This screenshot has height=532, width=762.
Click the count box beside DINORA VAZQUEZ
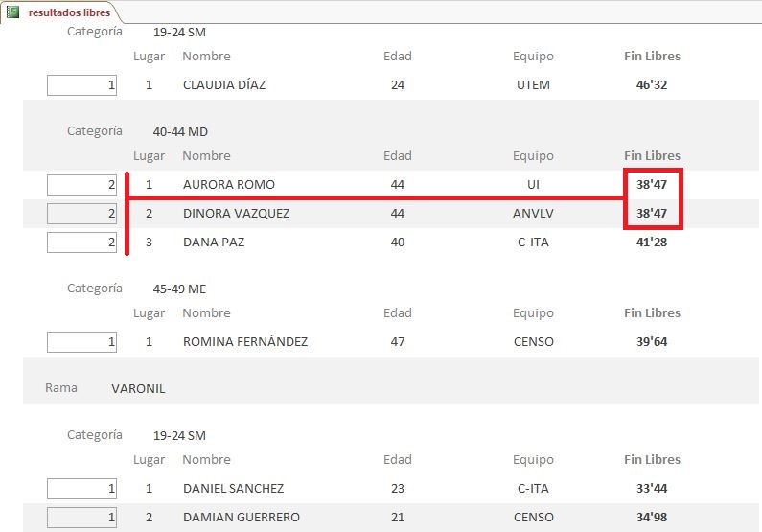pyautogui.click(x=81, y=214)
